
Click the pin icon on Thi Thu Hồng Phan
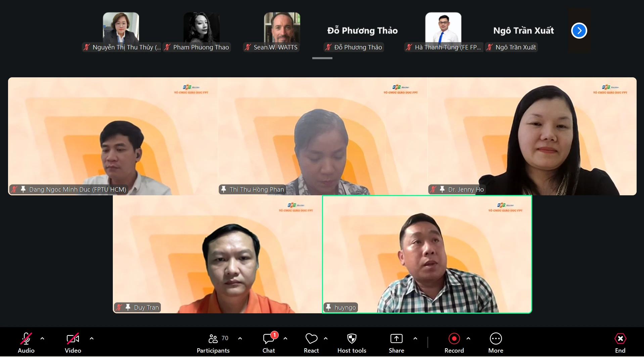(224, 189)
